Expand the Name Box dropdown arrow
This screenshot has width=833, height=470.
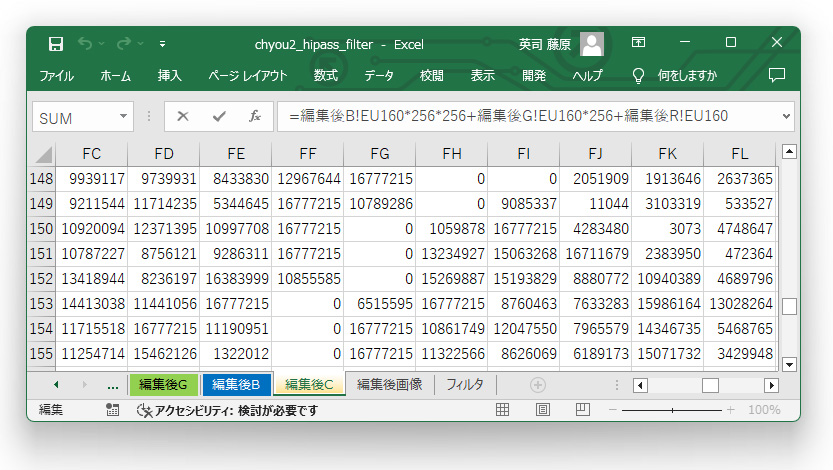pos(123,116)
